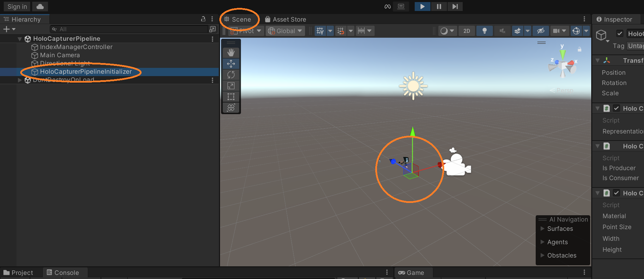Click the Play button
Image resolution: width=644 pixels, height=279 pixels.
coord(422,7)
